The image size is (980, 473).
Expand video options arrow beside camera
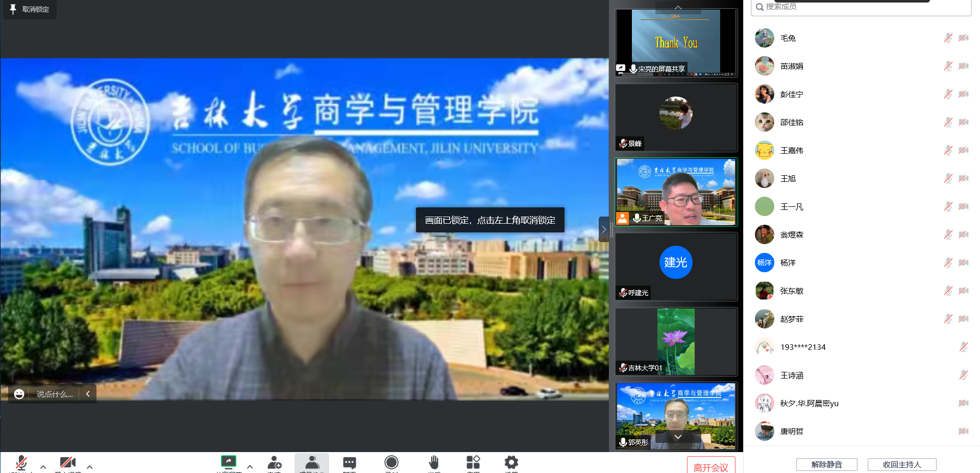90,466
